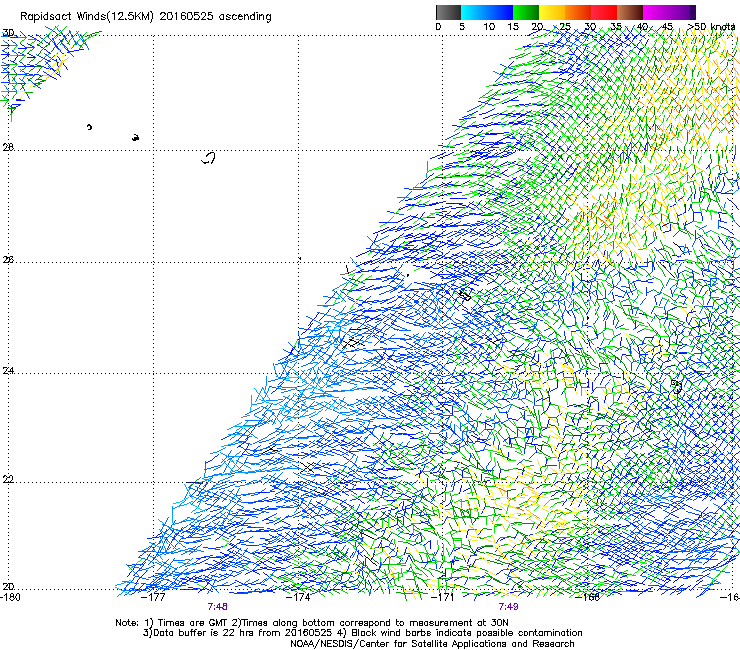Select the dark blue 10-15 knots swatch
The image size is (740, 650).
500,12
